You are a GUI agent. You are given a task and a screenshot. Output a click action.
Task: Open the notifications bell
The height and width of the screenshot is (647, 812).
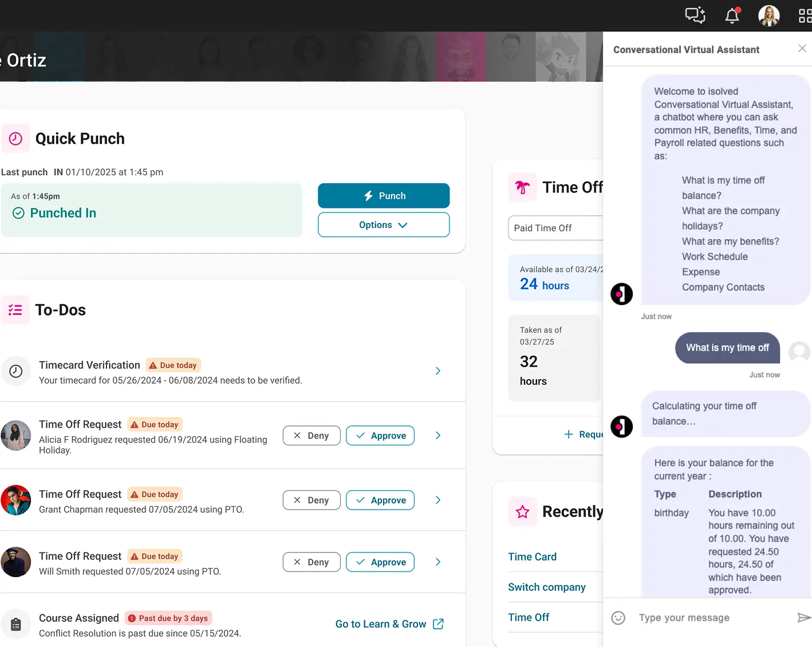point(732,15)
